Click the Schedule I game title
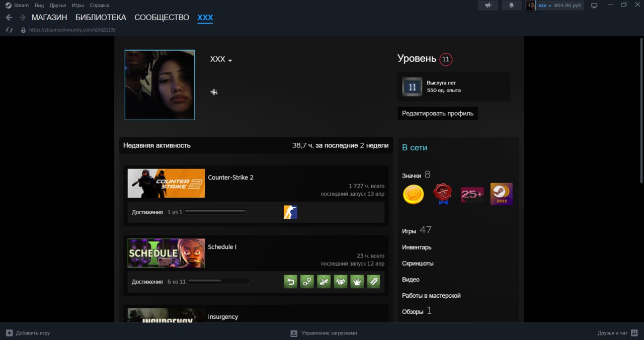The height and width of the screenshot is (340, 644). (222, 247)
